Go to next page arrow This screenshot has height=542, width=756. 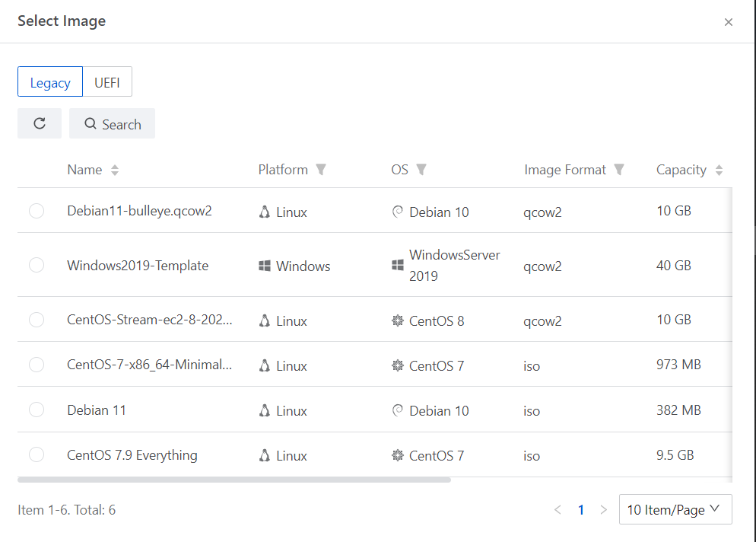[604, 510]
